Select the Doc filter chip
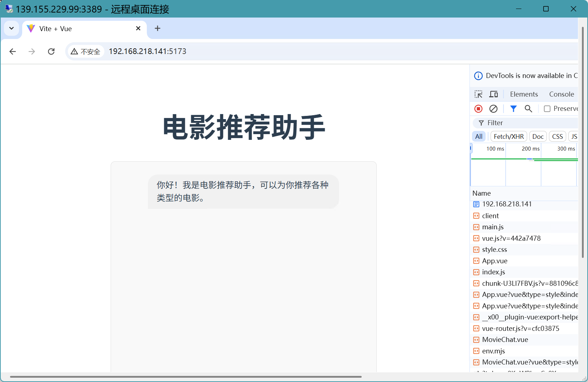Screen dimensions: 588x382 pos(538,136)
